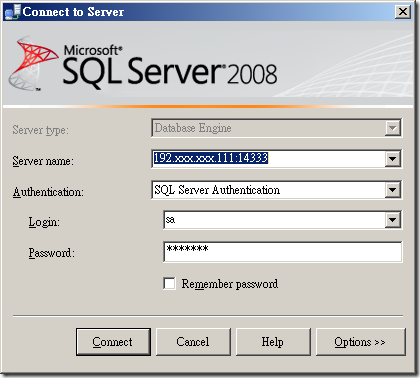Expand the Login dropdown arrow
The width and height of the screenshot is (420, 378).
(392, 220)
